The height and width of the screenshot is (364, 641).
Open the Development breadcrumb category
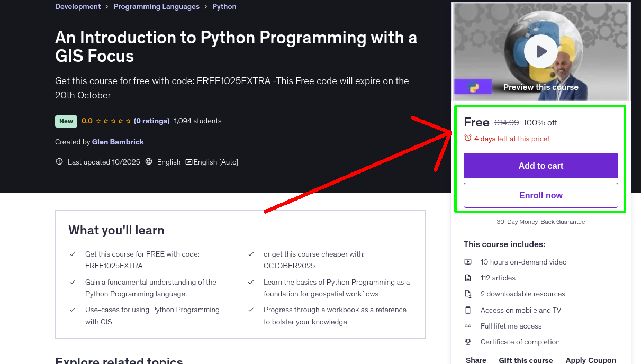pos(78,7)
